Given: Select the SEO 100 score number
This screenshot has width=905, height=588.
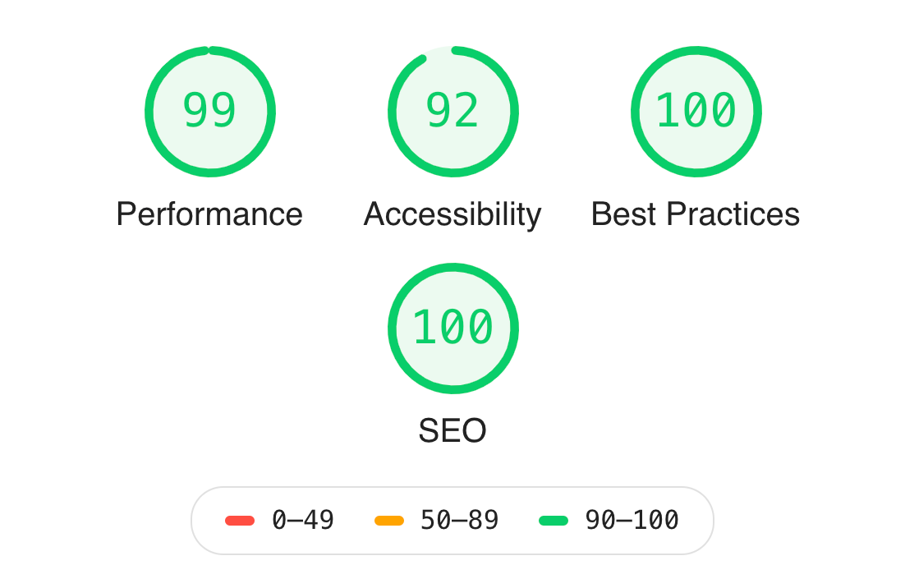Looking at the screenshot, I should [453, 327].
